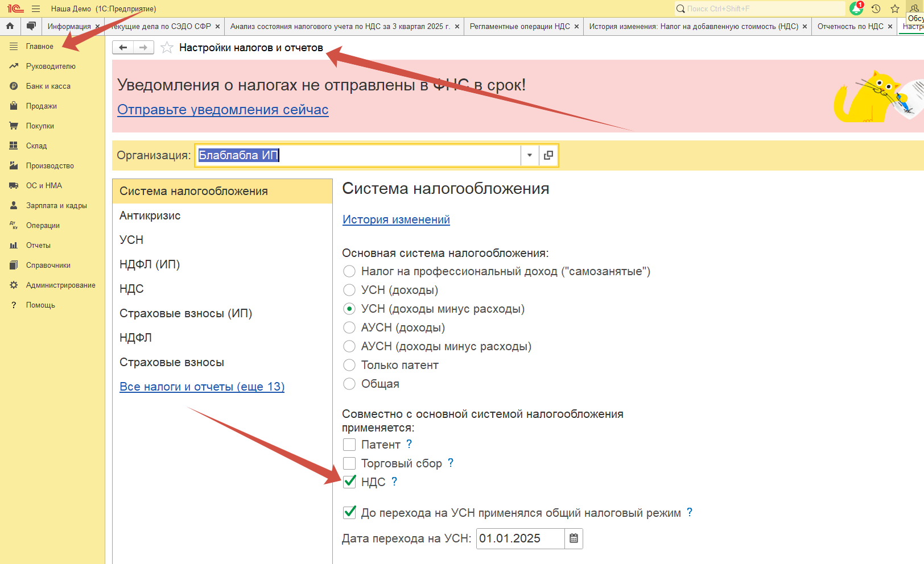Open the main hamburger menu icon
Screen dimensions: 924x564
(36, 9)
